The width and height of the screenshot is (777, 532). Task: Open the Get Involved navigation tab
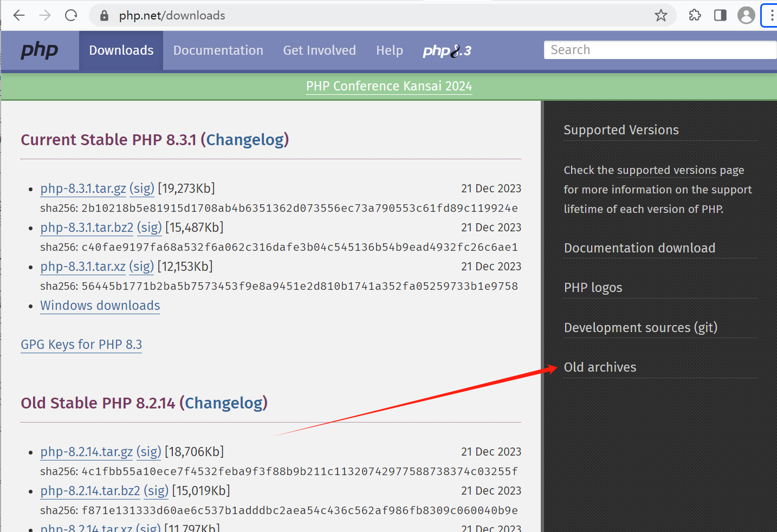[x=319, y=50]
